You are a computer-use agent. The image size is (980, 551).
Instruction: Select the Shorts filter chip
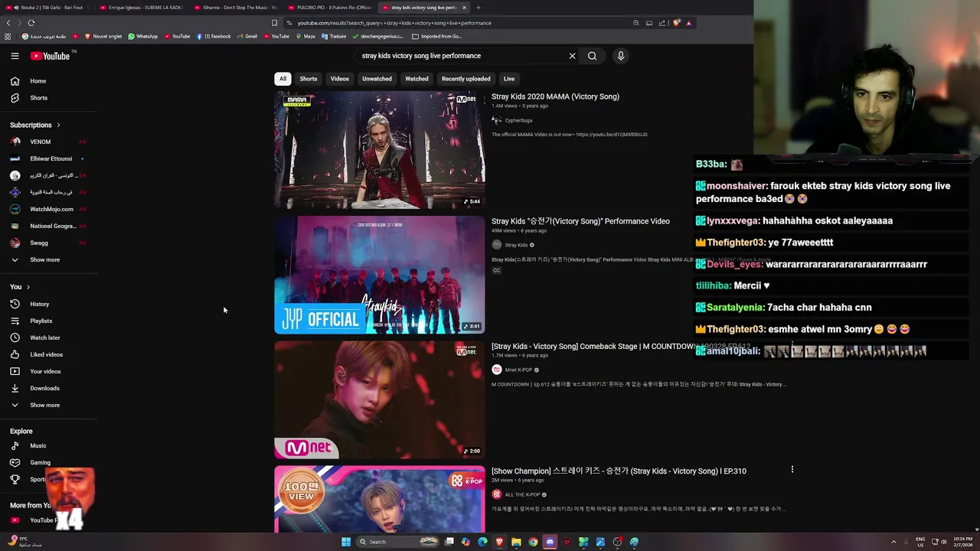pyautogui.click(x=309, y=79)
